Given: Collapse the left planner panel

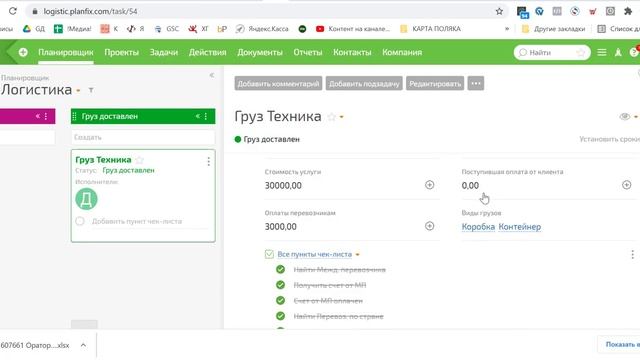Looking at the screenshot, I should pyautogui.click(x=212, y=75).
